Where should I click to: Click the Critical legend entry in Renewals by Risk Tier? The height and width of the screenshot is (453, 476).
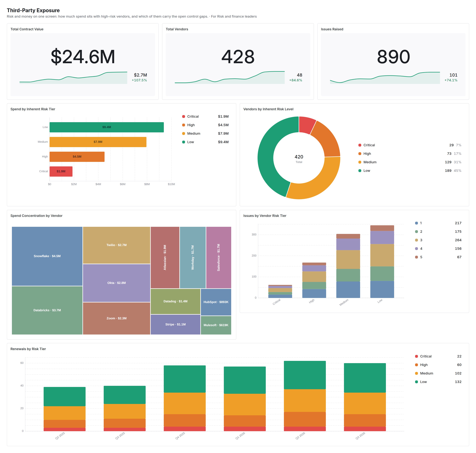[x=438, y=356]
